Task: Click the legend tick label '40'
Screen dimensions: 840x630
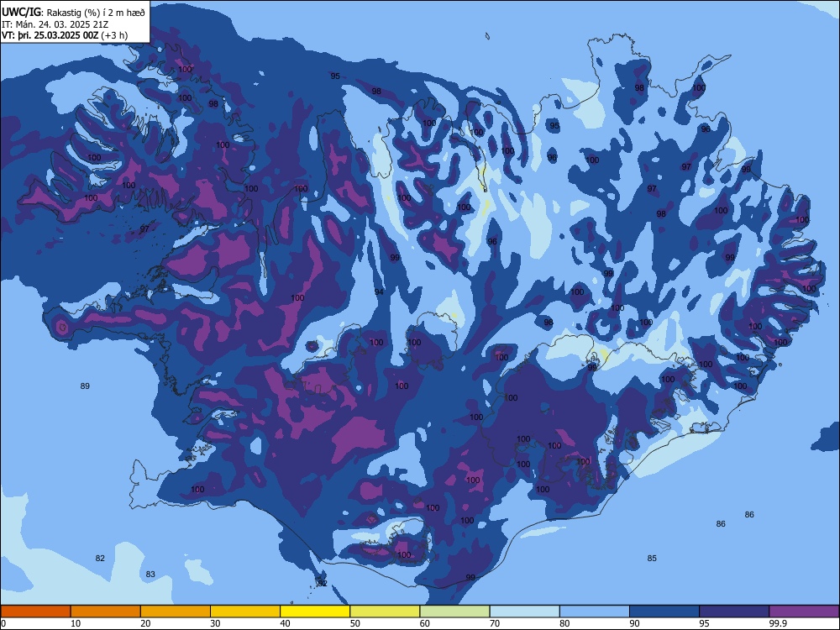Action: pyautogui.click(x=285, y=623)
